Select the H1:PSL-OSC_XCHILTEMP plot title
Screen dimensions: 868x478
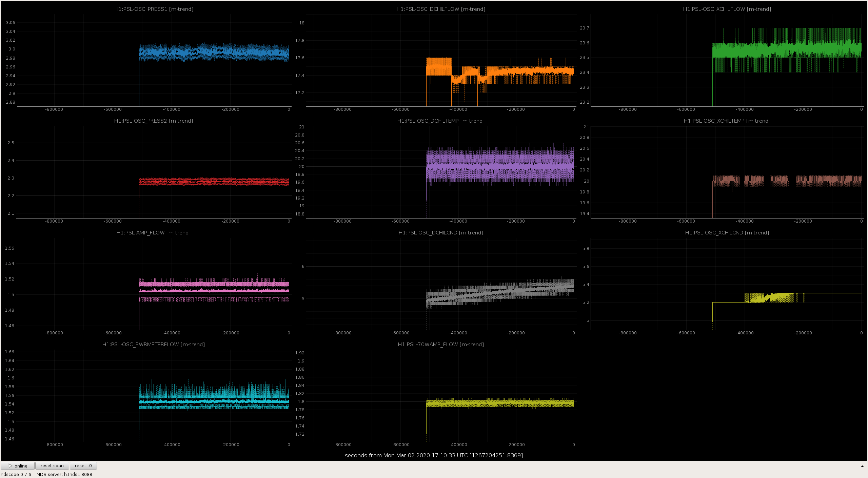coord(727,121)
